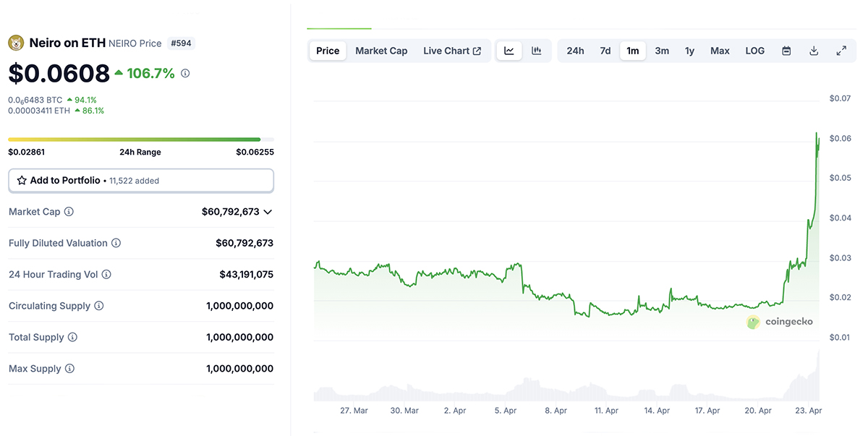Click the 24h Range progress bar
The image size is (868, 436).
141,139
